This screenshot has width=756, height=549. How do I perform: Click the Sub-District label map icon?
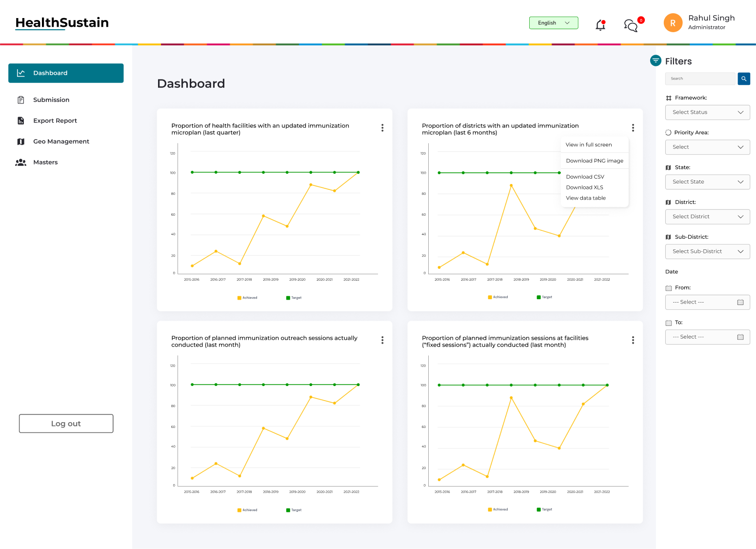click(x=668, y=237)
